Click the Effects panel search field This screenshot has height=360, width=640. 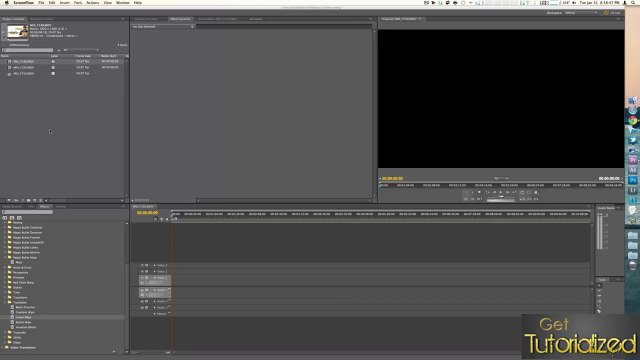[28, 212]
